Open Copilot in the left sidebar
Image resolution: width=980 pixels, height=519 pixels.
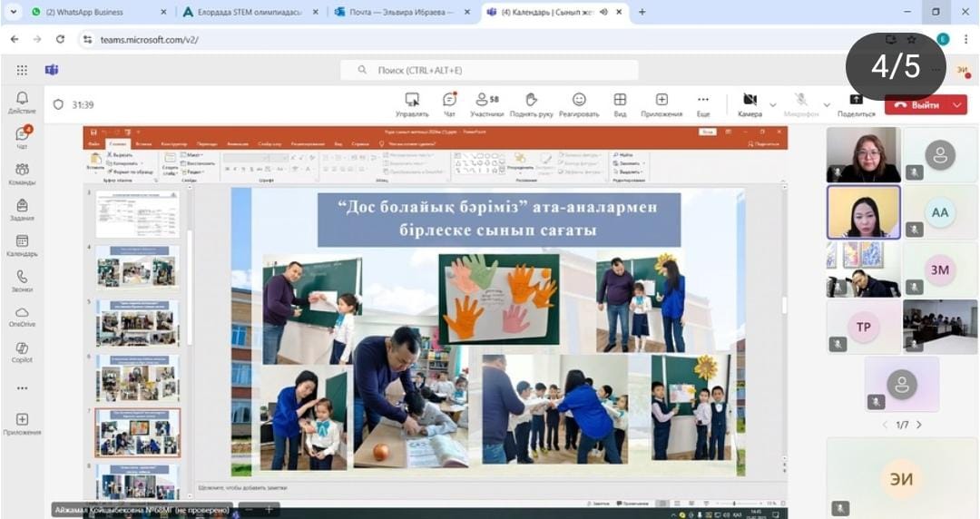tap(22, 352)
